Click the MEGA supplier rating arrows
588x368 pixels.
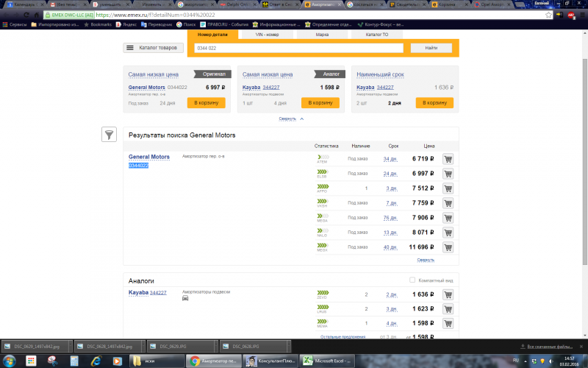coord(323,216)
